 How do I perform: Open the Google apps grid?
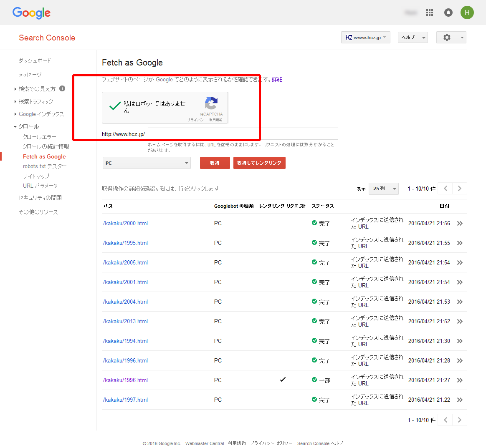click(429, 13)
